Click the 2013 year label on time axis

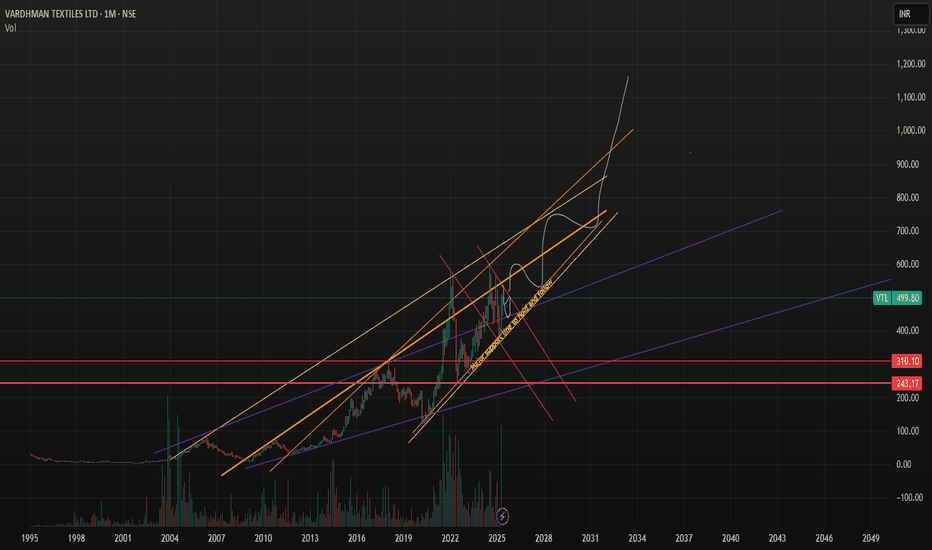point(310,538)
